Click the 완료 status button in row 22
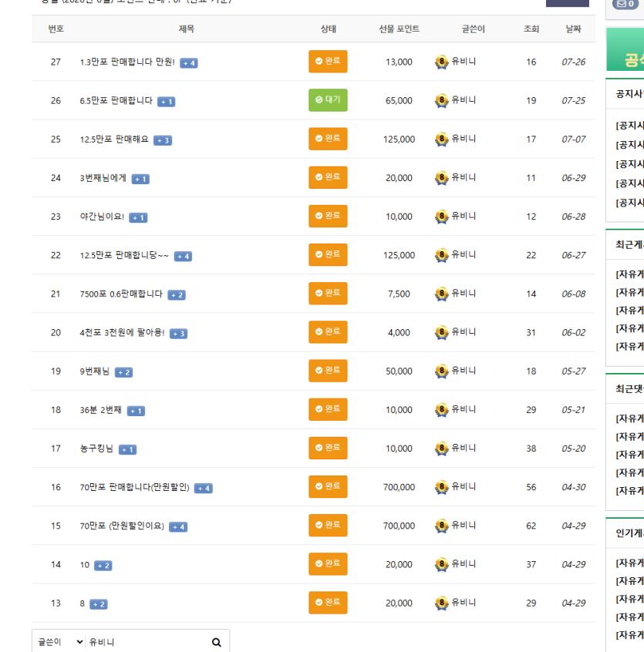Screen dimensions: 644x652 coord(328,255)
